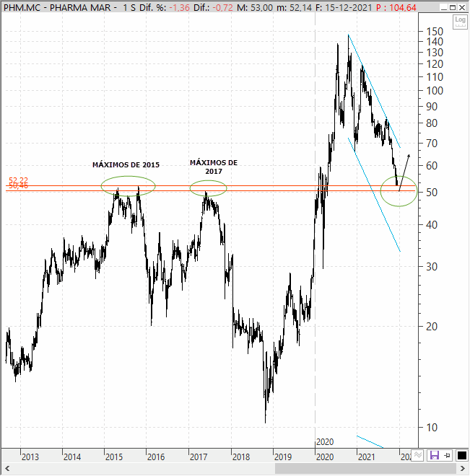This screenshot has width=470, height=476.
Task: Click the '2015' time axis label
Action: point(114,457)
